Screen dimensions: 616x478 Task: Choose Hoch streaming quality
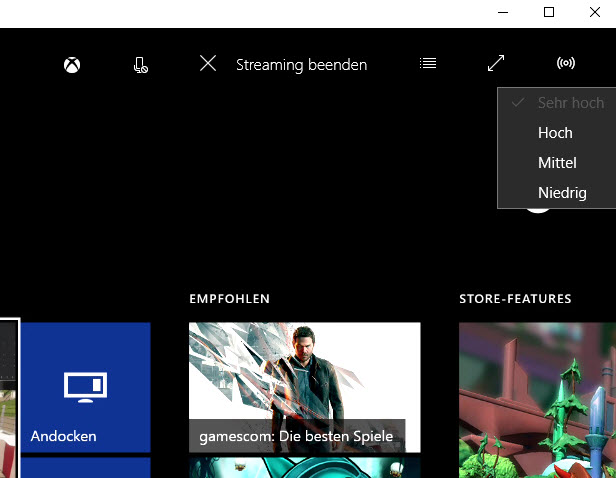(x=555, y=133)
